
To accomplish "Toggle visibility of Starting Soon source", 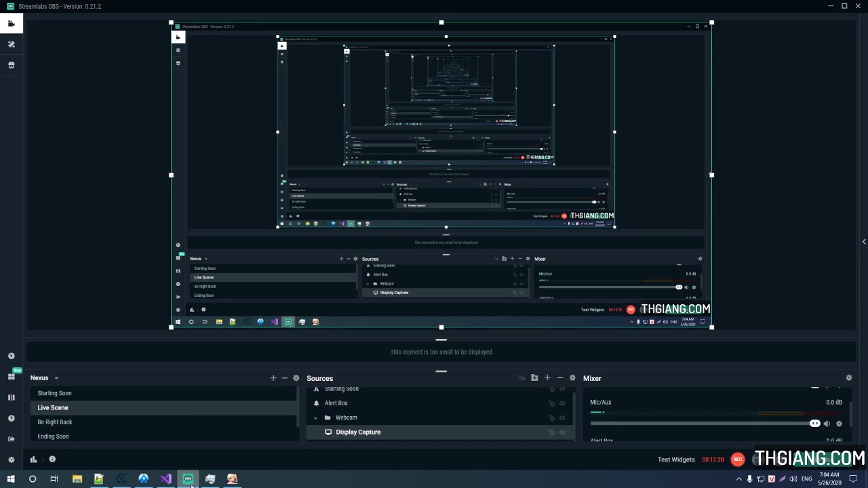I will (x=562, y=390).
